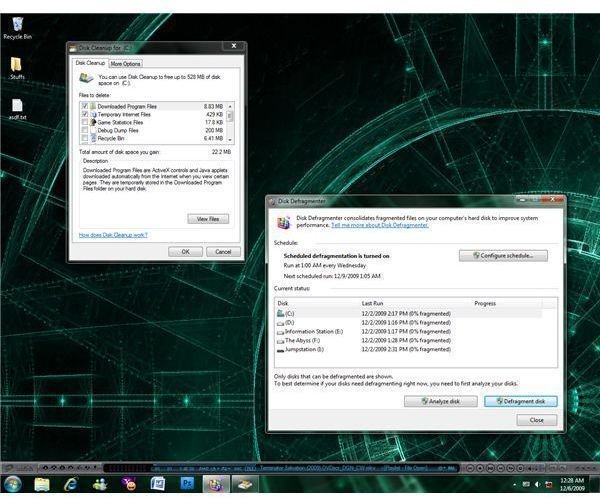Select 'Game Statistics Files' list entry
Image resolution: width=600 pixels, height=498 pixels.
pos(153,122)
